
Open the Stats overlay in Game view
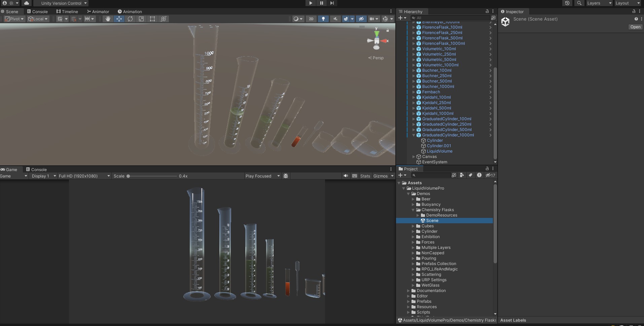click(x=365, y=176)
